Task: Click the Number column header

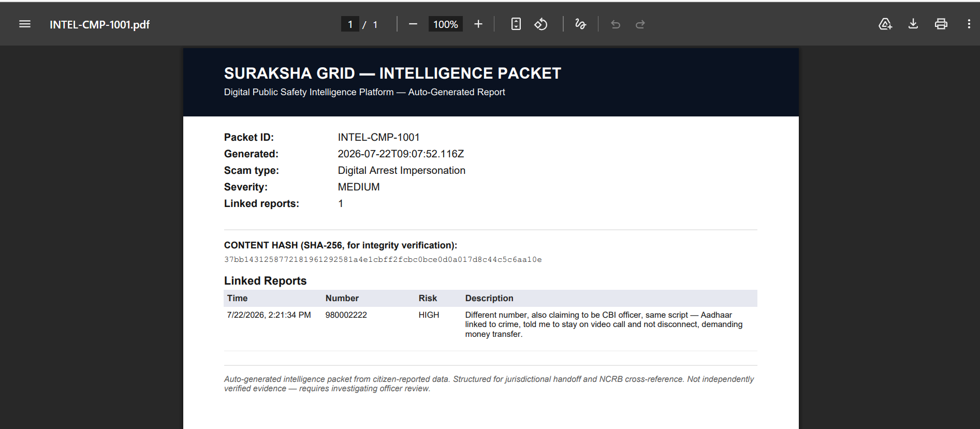Action: click(342, 298)
